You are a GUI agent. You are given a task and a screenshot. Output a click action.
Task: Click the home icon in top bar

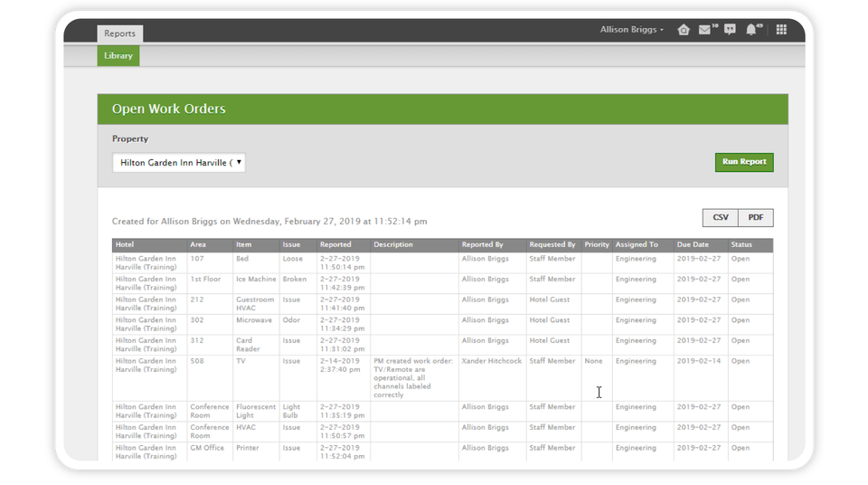tap(684, 30)
